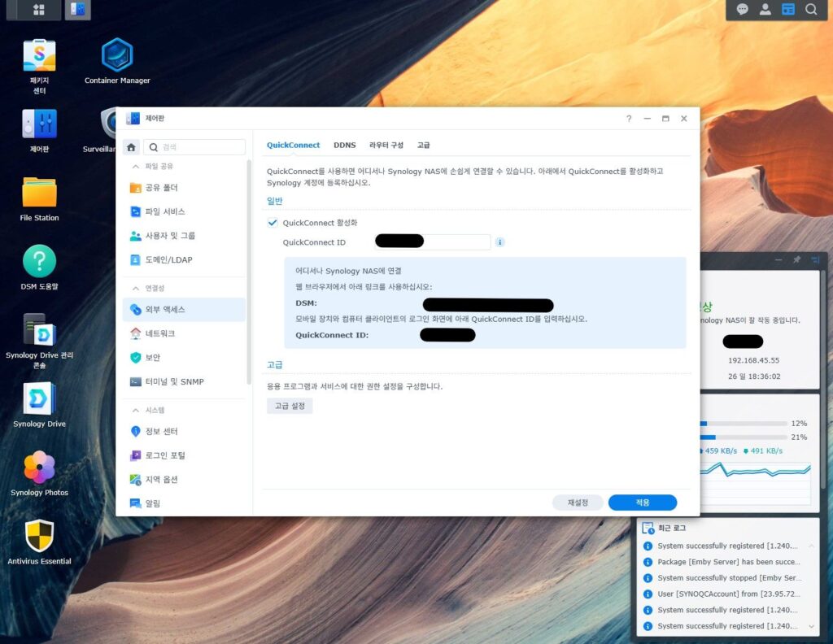Click the 21% usage bar in resource widget
Viewport: 833px width, 644px height.
[x=744, y=437]
